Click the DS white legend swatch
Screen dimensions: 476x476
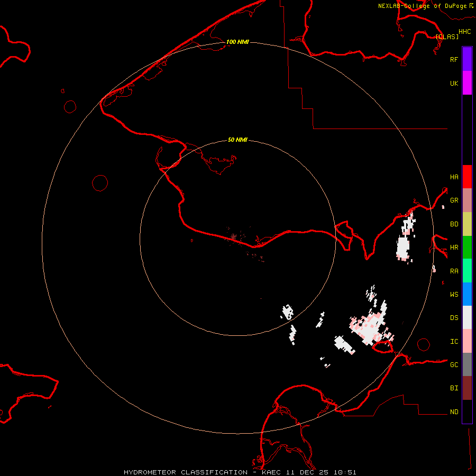(467, 317)
